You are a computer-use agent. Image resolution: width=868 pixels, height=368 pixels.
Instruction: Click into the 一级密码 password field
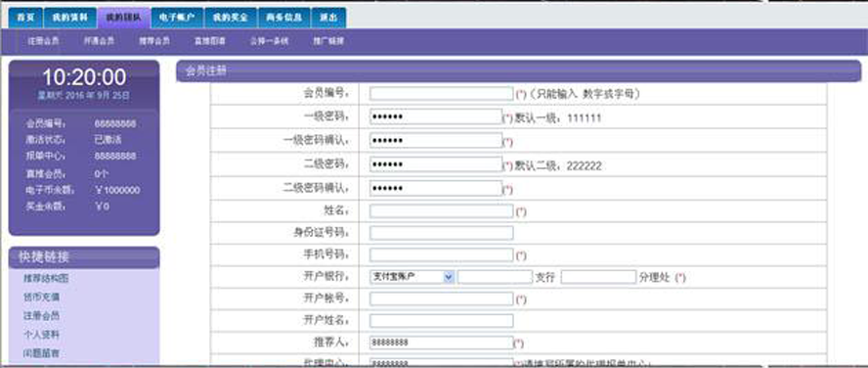point(436,116)
